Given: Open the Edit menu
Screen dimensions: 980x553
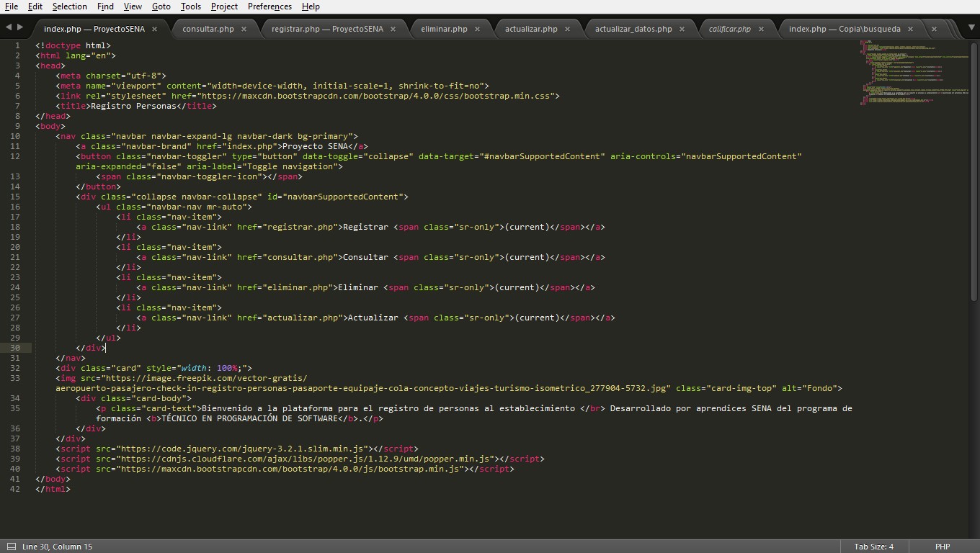Looking at the screenshot, I should click(35, 6).
